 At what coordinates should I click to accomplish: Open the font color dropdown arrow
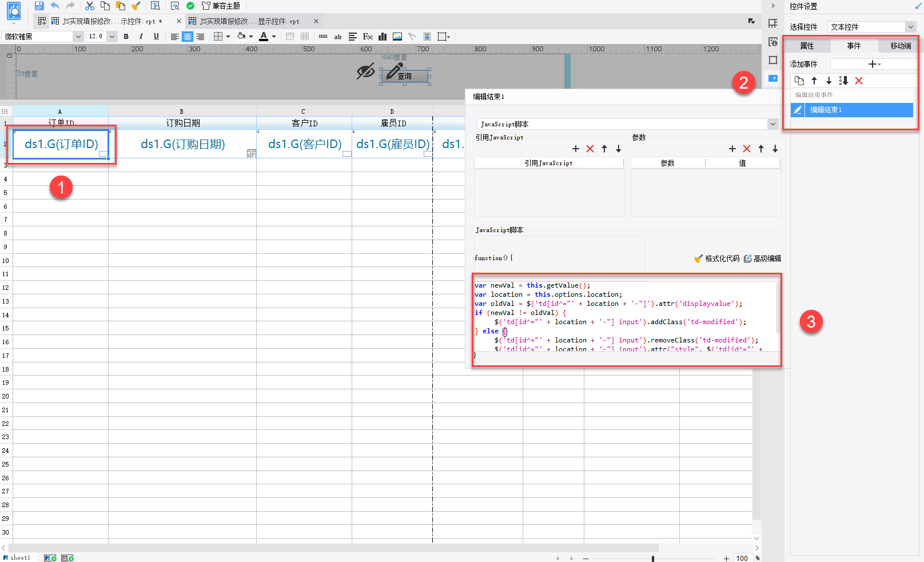[x=274, y=37]
